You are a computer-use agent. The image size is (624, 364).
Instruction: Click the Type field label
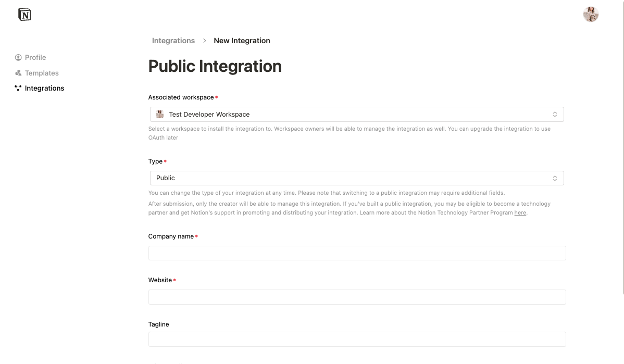point(155,161)
